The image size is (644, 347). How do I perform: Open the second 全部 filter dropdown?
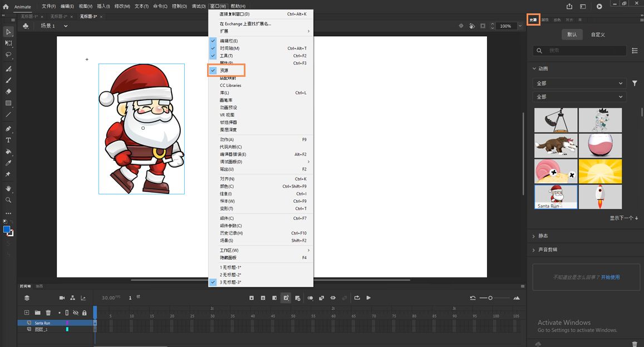(x=579, y=96)
